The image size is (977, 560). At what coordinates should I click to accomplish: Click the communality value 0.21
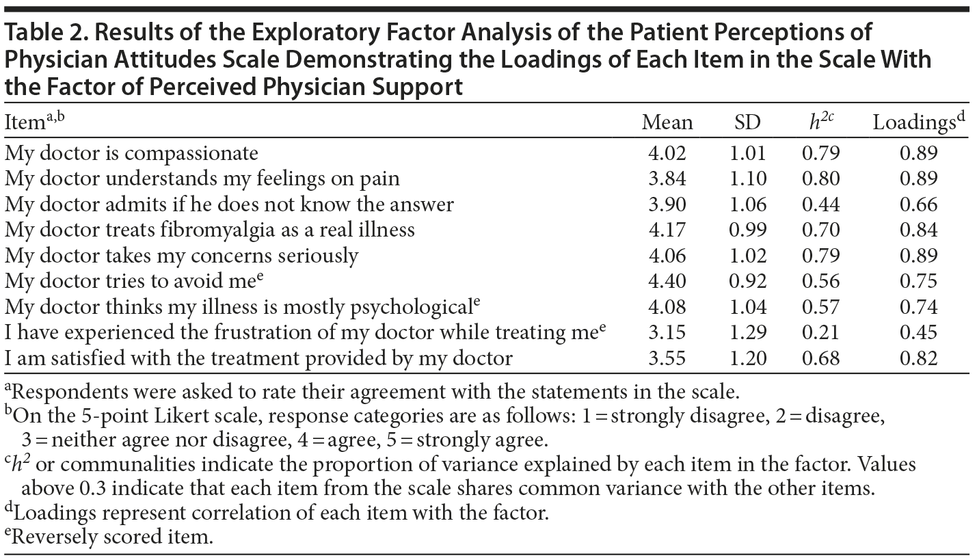[x=820, y=332]
